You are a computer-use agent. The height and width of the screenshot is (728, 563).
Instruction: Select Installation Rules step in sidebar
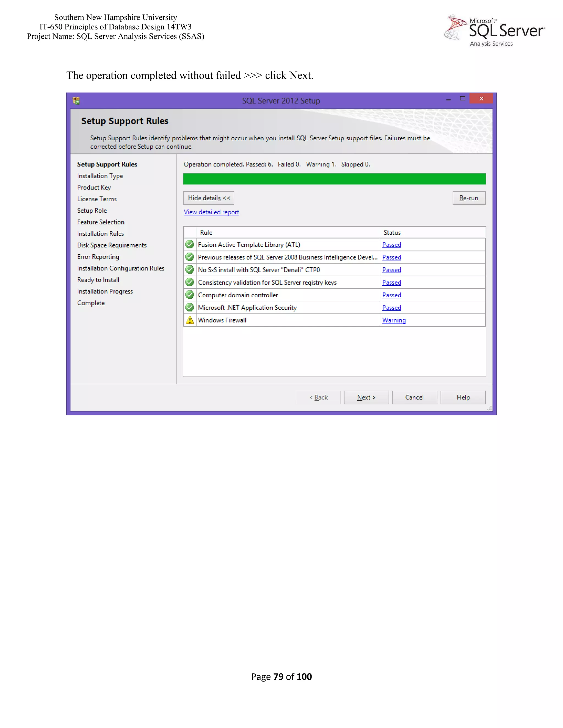coord(100,234)
